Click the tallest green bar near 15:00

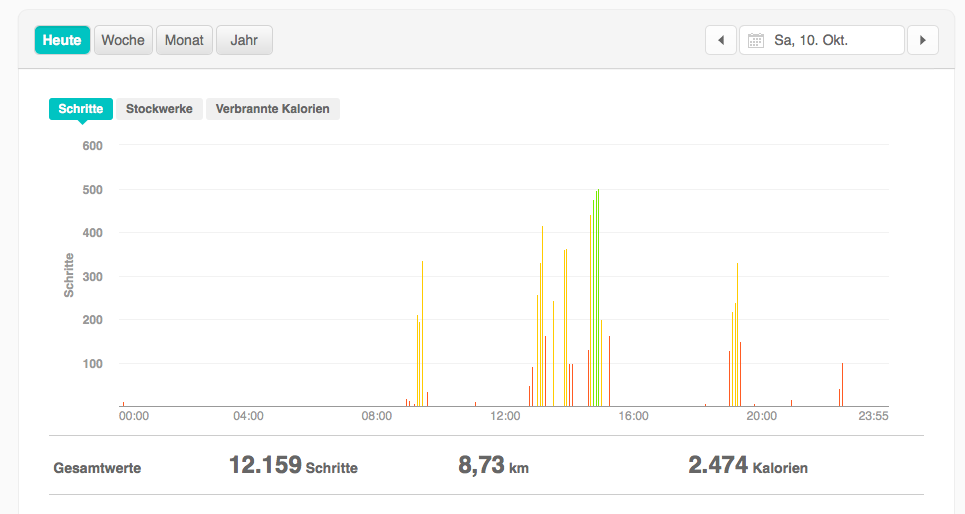(x=598, y=300)
